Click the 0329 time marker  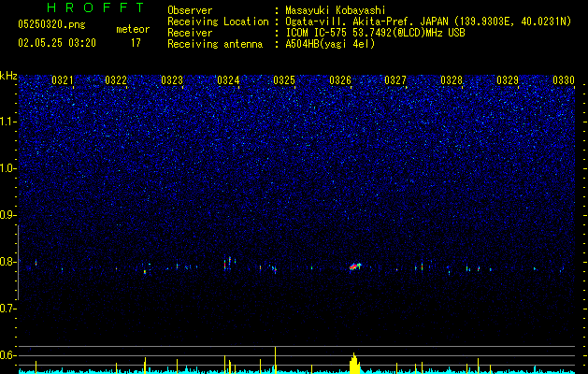tap(508, 80)
